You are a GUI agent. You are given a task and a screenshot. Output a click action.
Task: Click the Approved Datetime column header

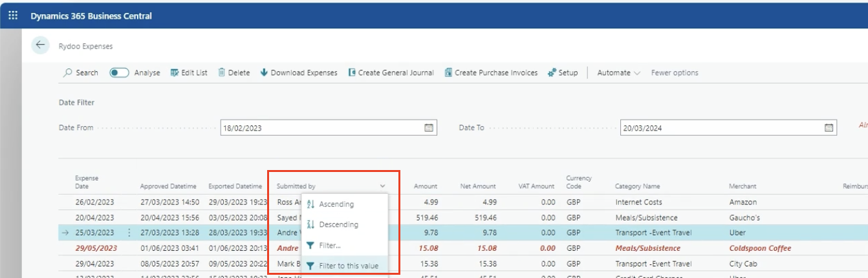tap(168, 186)
